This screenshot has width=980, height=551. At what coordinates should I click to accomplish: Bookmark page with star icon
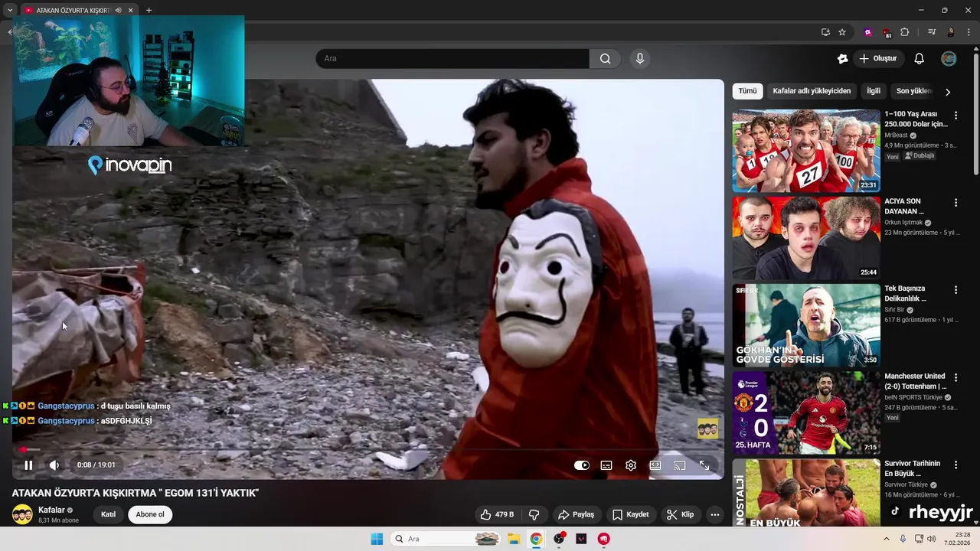(842, 32)
